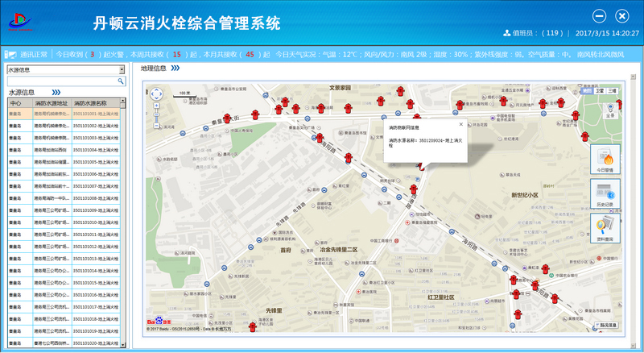644x353 pixels.
Task: Click the 通讯正常 status text
Action: pos(34,54)
